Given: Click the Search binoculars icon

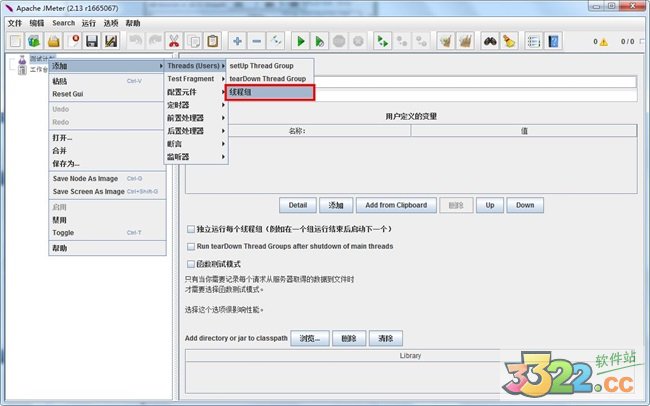Looking at the screenshot, I should [490, 41].
